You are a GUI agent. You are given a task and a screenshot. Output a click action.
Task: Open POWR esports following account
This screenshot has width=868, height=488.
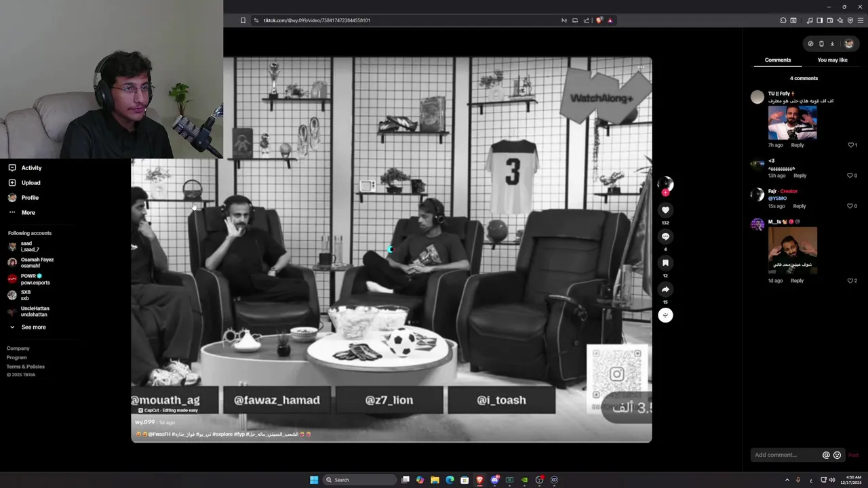coord(29,279)
